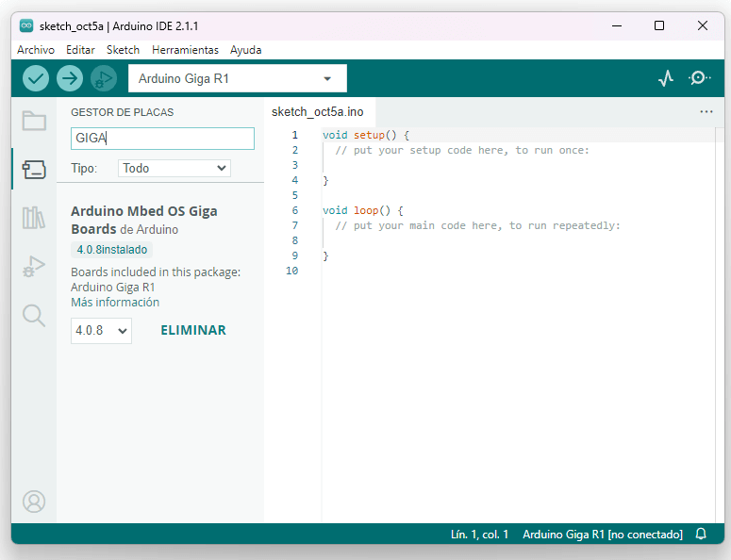Viewport: 731px width, 560px height.
Task: Open the Serial Plotter
Action: pyautogui.click(x=666, y=78)
